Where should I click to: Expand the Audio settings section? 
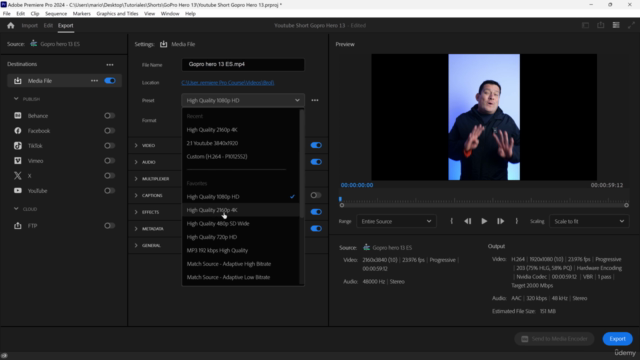point(136,162)
